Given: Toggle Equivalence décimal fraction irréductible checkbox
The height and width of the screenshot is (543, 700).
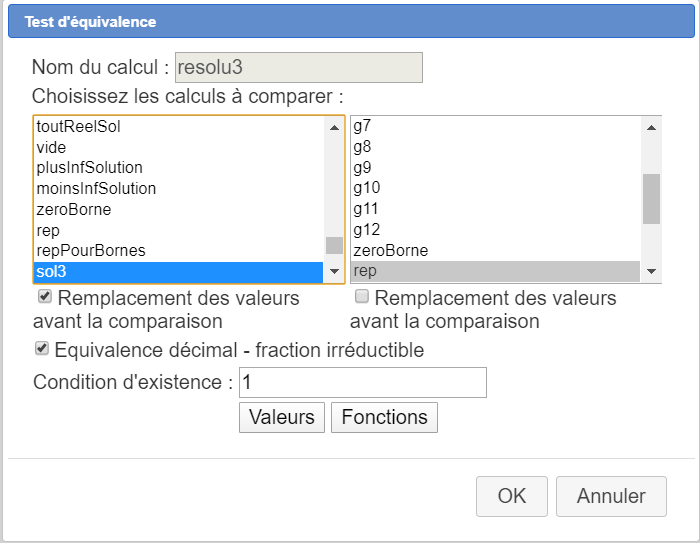Looking at the screenshot, I should [x=42, y=349].
